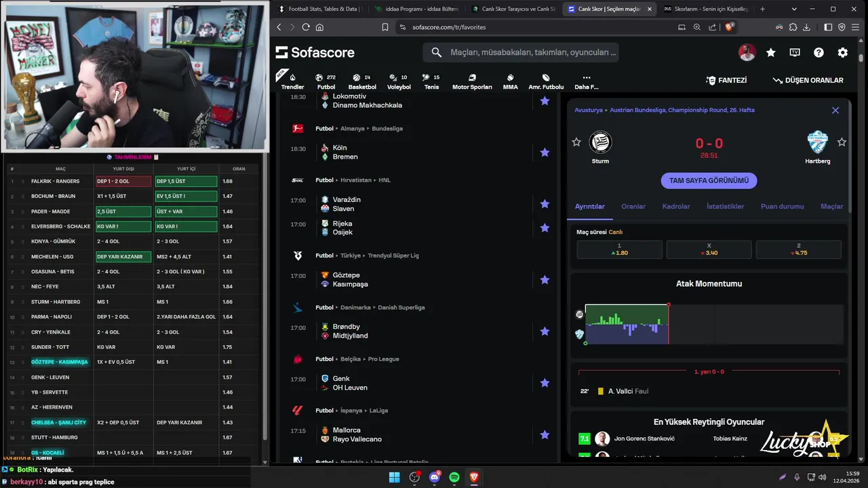The height and width of the screenshot is (488, 868).
Task: Expand the Daha Fazla sports menu
Action: point(587,81)
